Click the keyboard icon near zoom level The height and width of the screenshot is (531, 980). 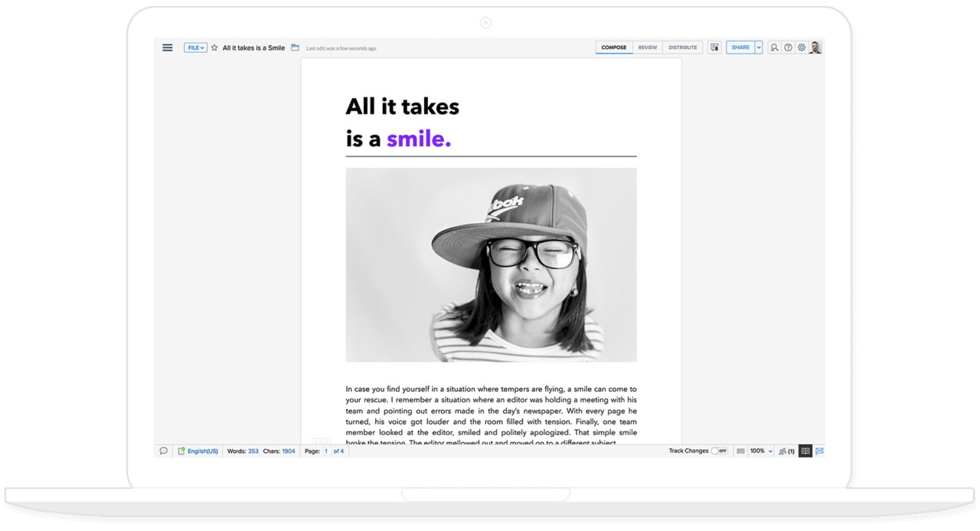coord(740,451)
